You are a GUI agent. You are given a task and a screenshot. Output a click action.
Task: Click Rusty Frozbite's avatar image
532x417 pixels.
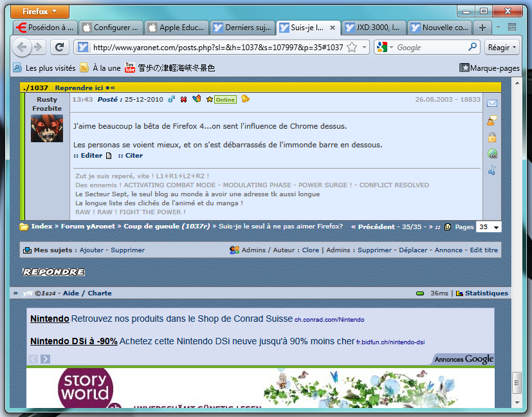click(x=46, y=129)
